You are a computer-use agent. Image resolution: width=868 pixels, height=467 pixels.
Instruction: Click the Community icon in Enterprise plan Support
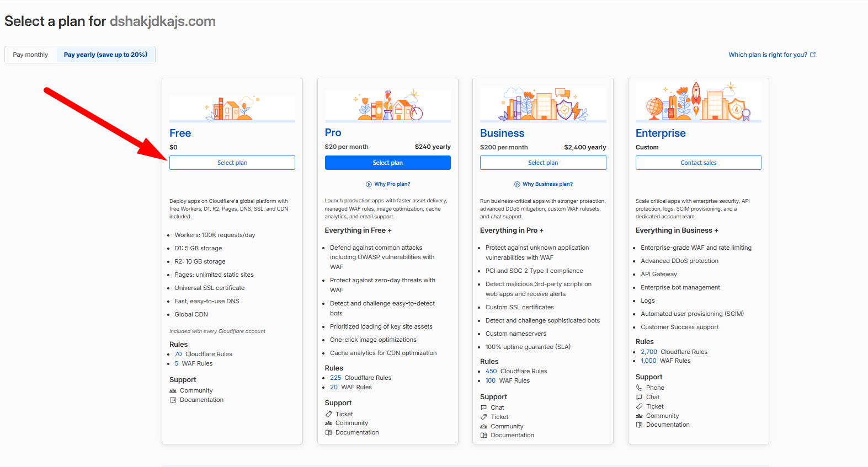(x=640, y=416)
